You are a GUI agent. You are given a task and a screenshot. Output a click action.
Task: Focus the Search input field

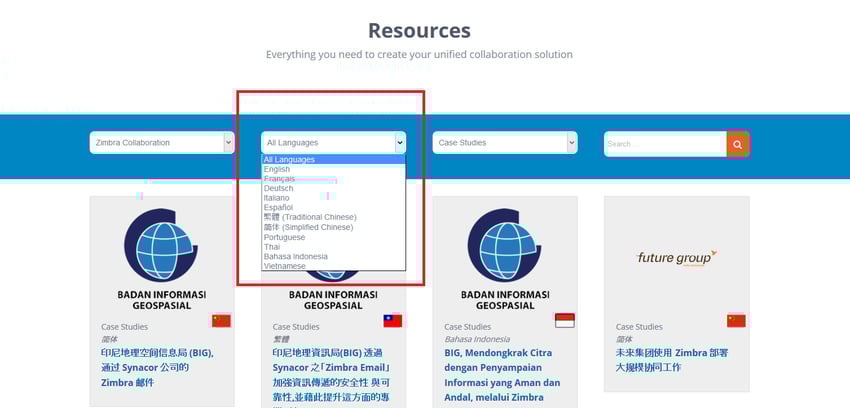pyautogui.click(x=666, y=144)
